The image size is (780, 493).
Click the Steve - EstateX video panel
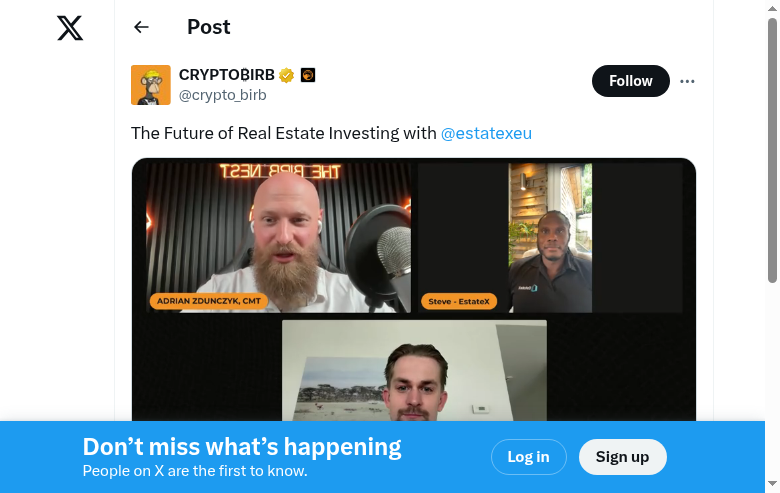[550, 238]
